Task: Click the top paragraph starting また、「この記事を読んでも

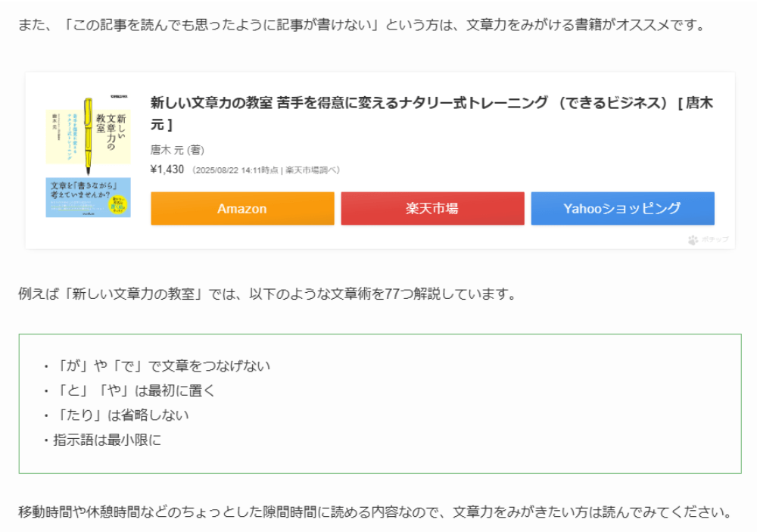Action: 363,24
